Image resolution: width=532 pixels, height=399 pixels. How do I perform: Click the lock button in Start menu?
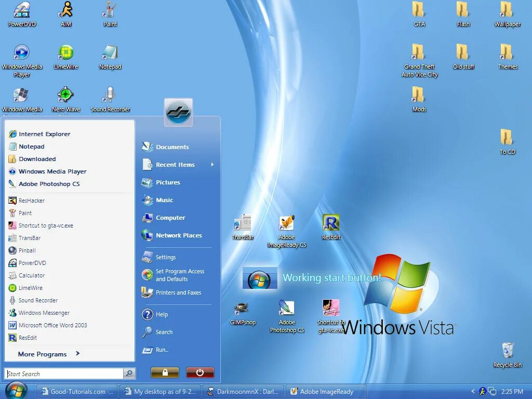[165, 373]
